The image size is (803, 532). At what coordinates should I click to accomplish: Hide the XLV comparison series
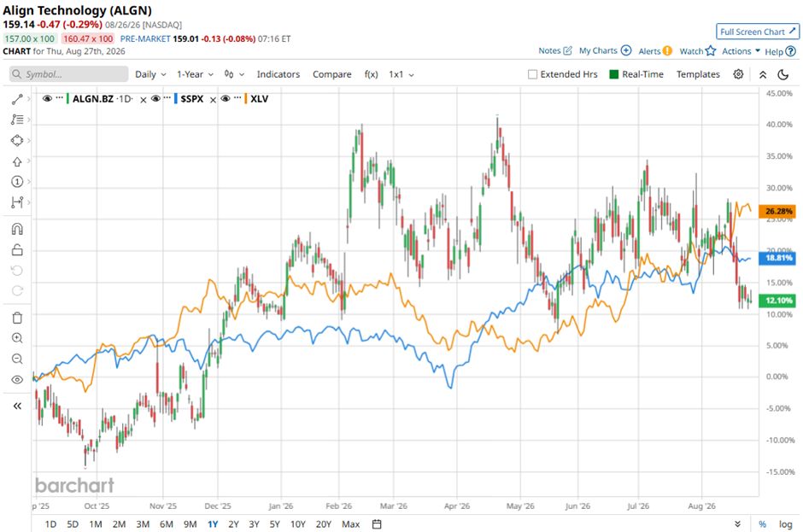(x=226, y=98)
